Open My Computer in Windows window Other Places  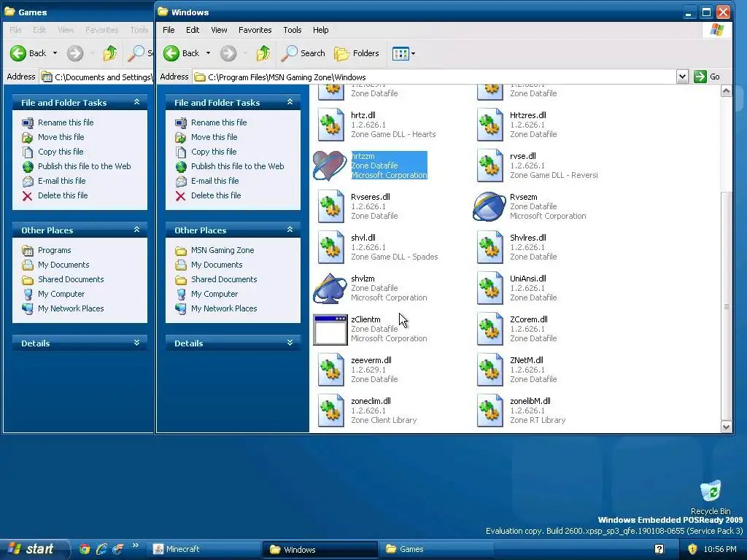(x=214, y=295)
